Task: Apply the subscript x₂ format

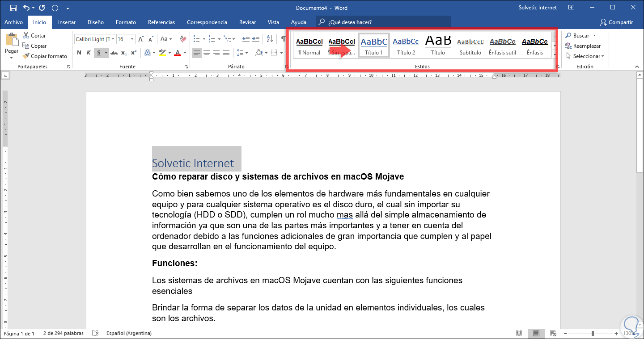Action: point(124,53)
